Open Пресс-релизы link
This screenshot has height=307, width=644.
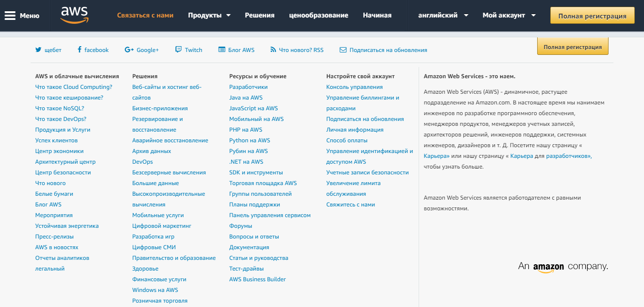point(54,237)
